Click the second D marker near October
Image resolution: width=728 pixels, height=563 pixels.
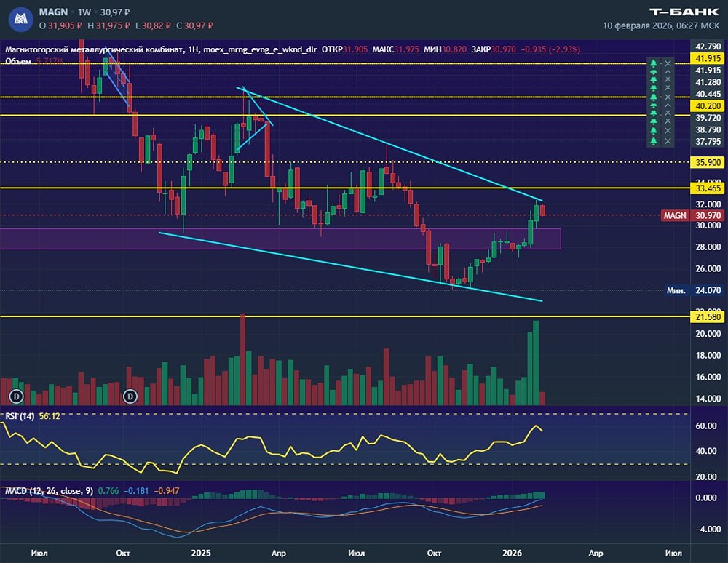130,396
